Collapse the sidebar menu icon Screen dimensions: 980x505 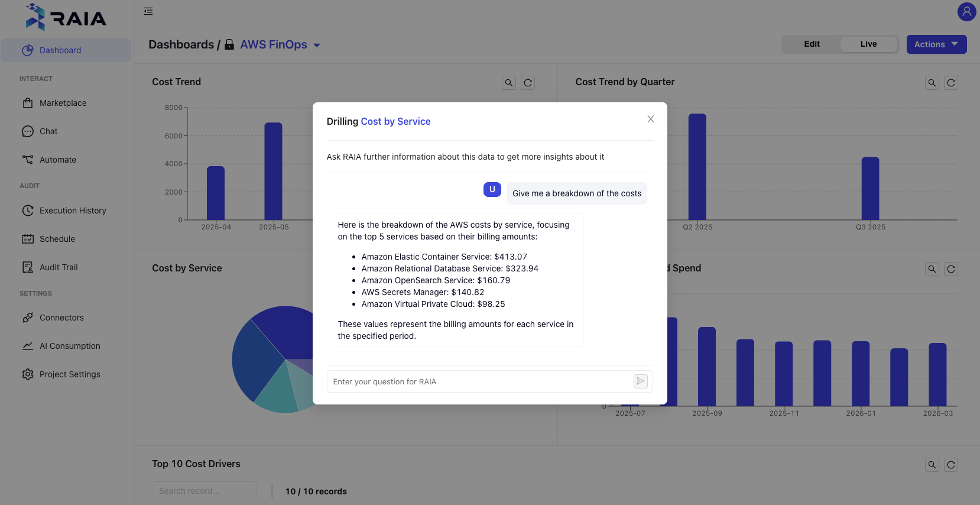click(148, 11)
